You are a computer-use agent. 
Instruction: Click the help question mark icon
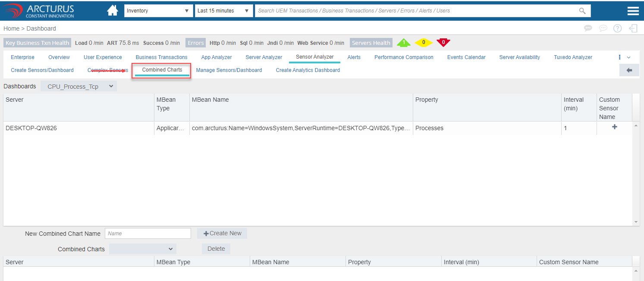(618, 28)
